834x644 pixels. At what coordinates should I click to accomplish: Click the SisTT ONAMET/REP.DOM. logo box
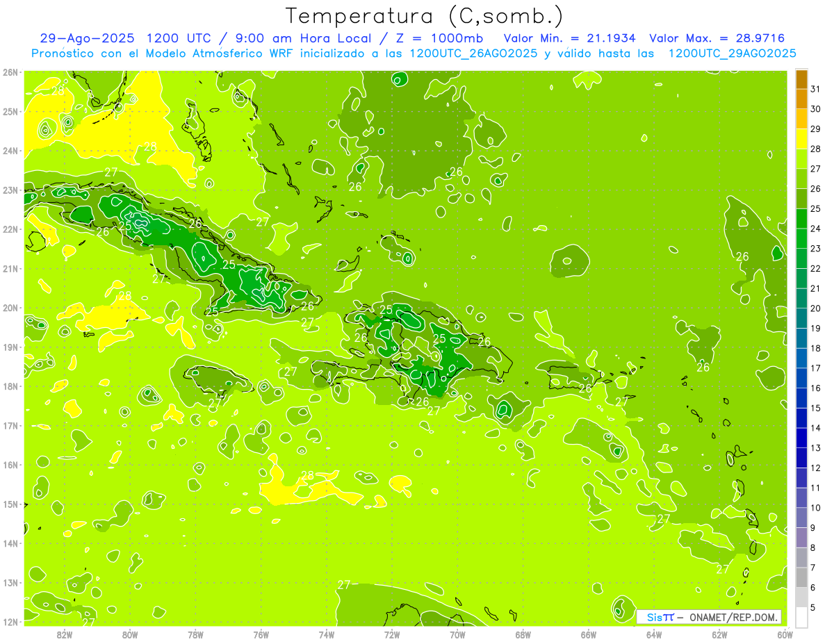pos(709,617)
